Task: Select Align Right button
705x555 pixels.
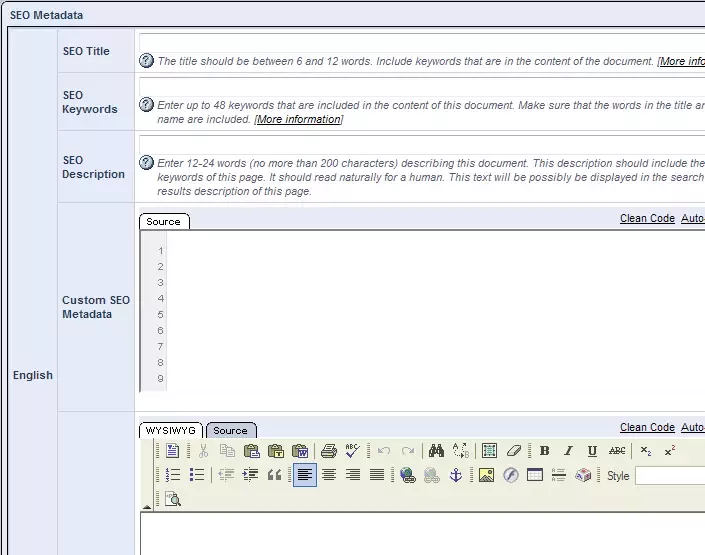Action: pyautogui.click(x=353, y=475)
